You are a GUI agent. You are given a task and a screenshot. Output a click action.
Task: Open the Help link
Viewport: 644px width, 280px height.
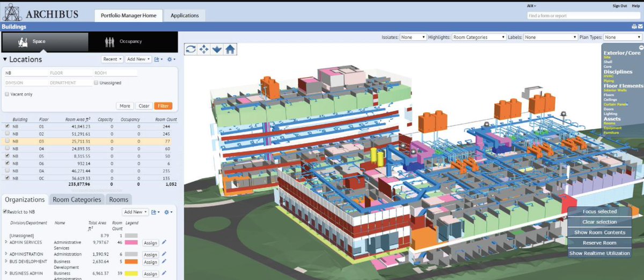tap(636, 5)
